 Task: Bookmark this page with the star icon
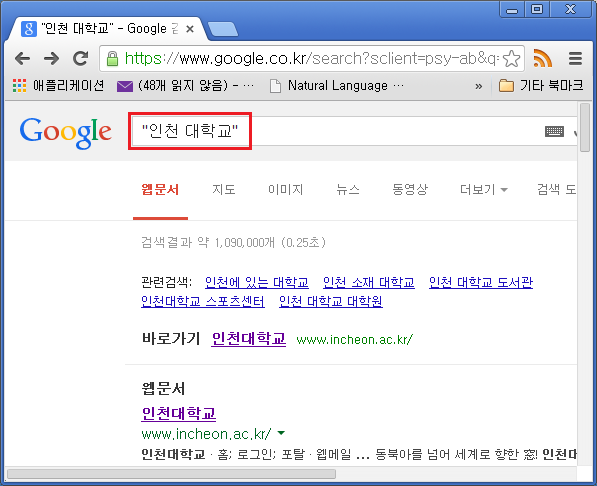click(511, 59)
